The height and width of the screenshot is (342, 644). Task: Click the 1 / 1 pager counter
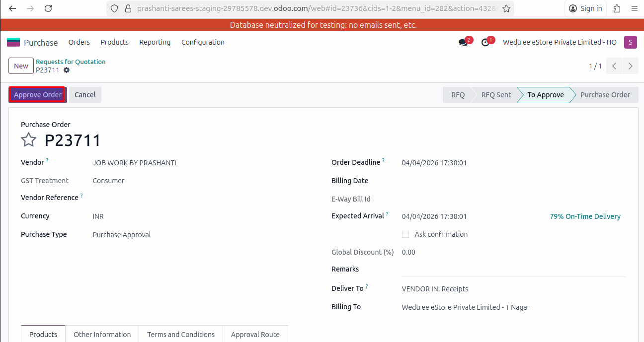coord(595,66)
